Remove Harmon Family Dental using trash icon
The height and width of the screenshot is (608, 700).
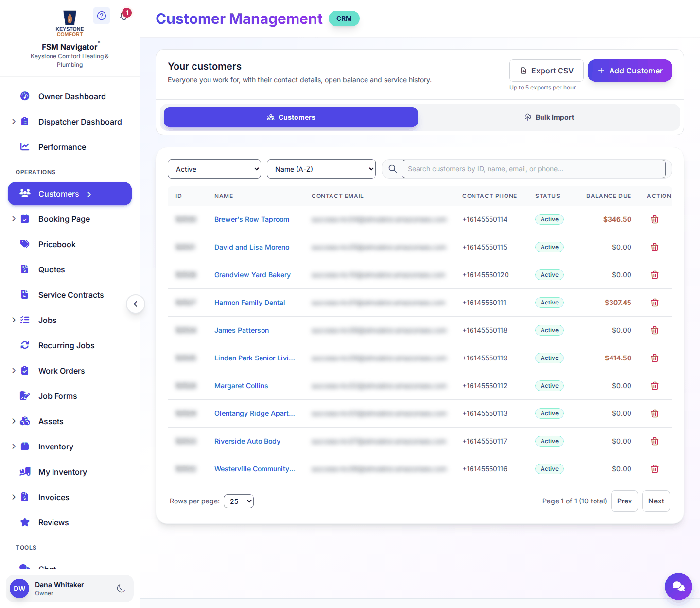click(655, 303)
